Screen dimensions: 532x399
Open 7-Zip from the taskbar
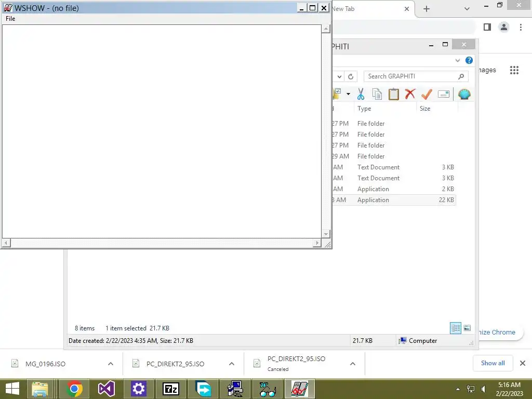[x=170, y=389]
